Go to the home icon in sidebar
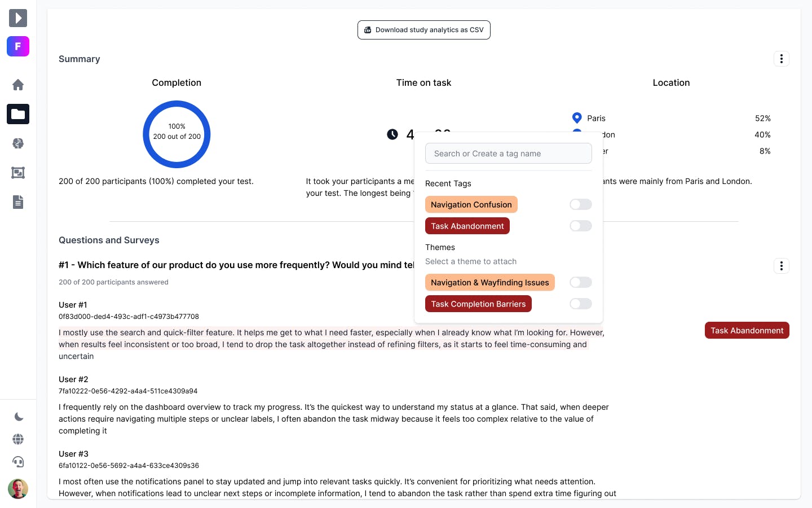This screenshot has width=812, height=508. (x=18, y=85)
